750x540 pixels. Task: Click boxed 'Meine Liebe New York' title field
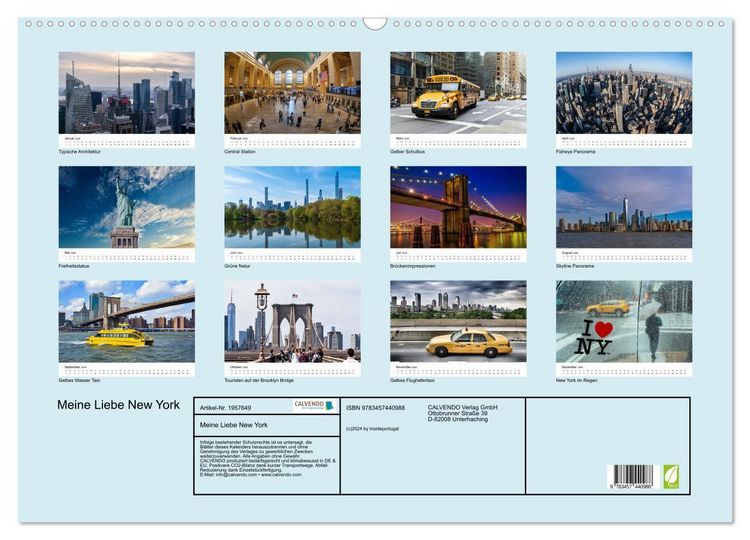(267, 425)
